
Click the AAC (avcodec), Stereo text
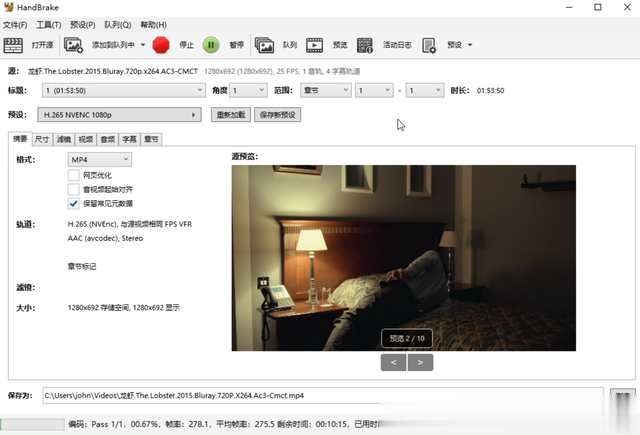(105, 238)
